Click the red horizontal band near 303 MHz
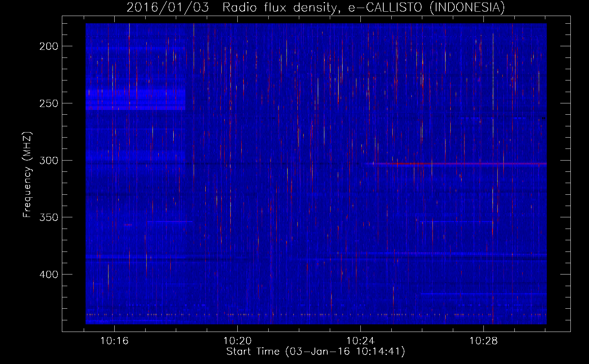 point(460,164)
